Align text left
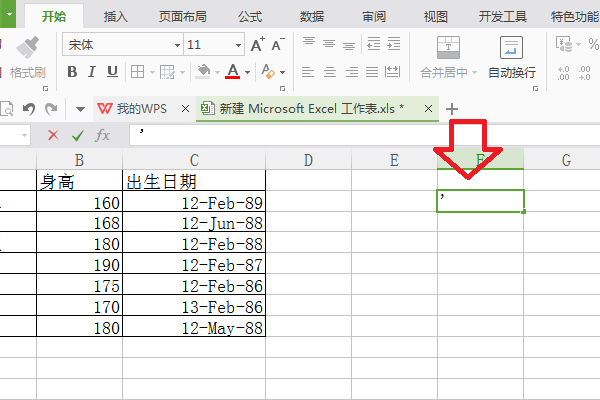The image size is (600, 400). pos(308,72)
